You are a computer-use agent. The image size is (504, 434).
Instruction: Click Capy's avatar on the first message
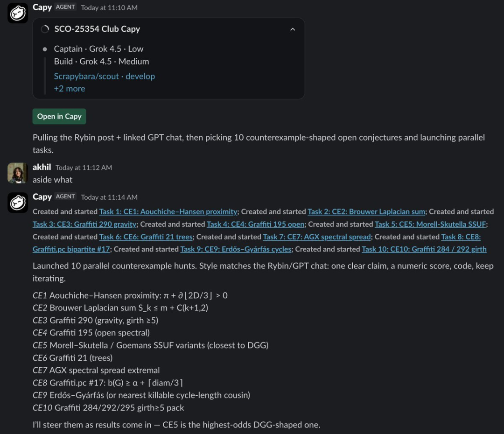(x=18, y=13)
